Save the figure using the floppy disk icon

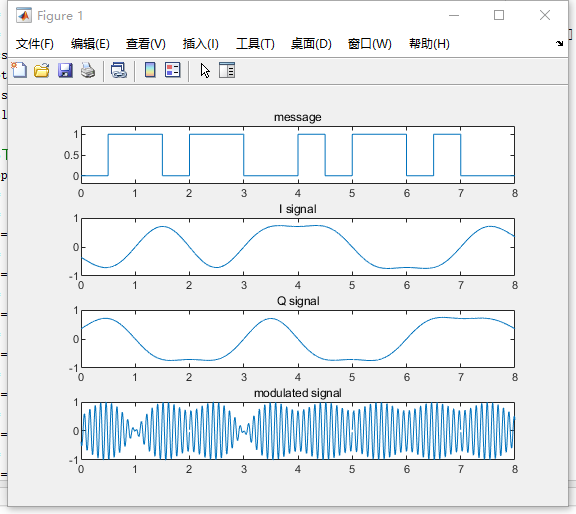pyautogui.click(x=65, y=70)
